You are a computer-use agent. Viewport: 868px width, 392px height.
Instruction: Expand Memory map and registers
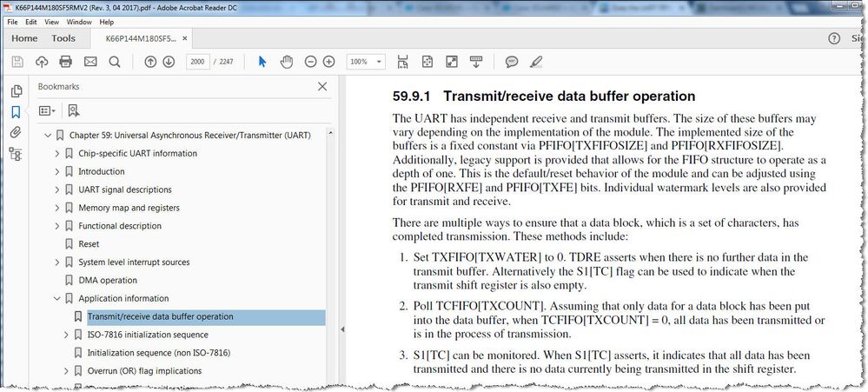coord(57,208)
